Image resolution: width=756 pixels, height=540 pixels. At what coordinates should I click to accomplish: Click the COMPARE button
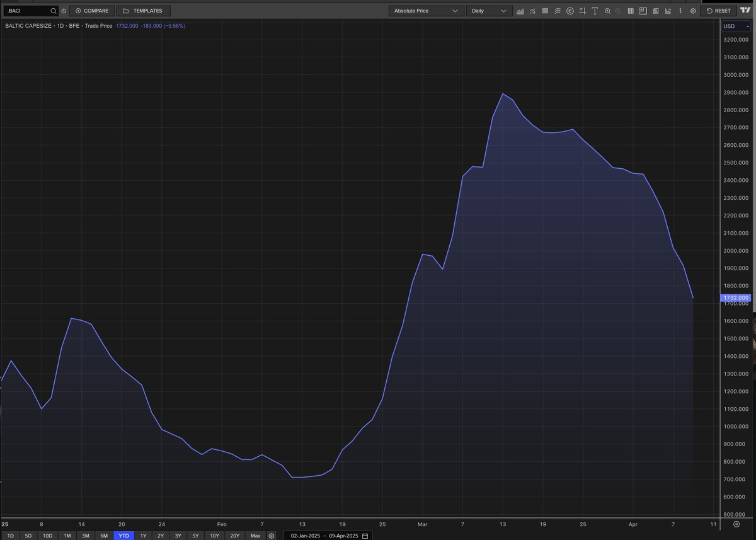click(91, 11)
